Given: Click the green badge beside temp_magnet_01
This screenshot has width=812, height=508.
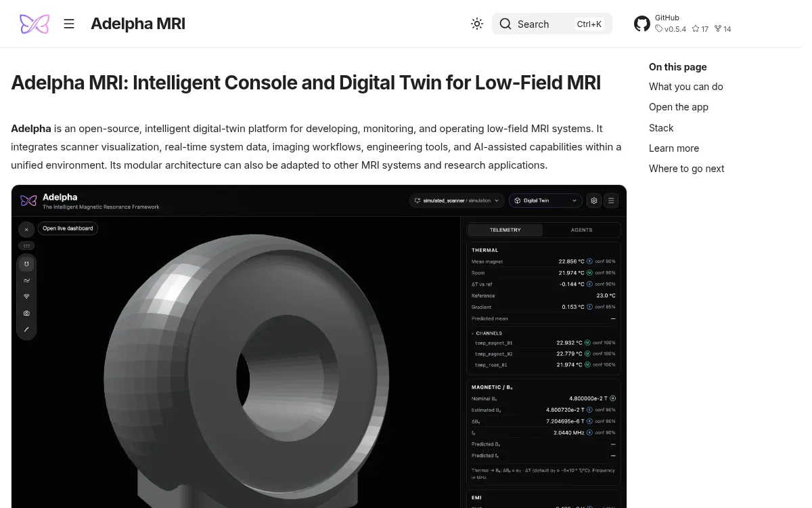Looking at the screenshot, I should (x=587, y=343).
